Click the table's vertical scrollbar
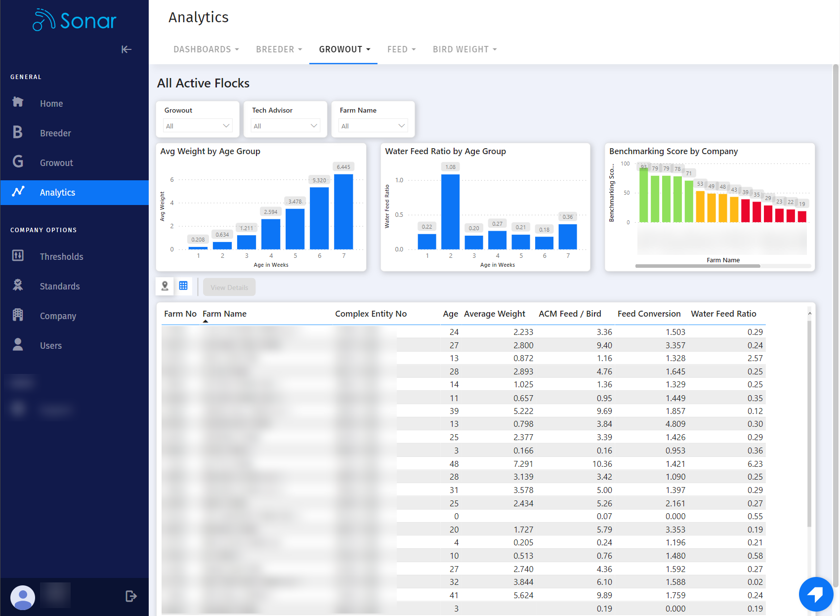 coord(809,423)
